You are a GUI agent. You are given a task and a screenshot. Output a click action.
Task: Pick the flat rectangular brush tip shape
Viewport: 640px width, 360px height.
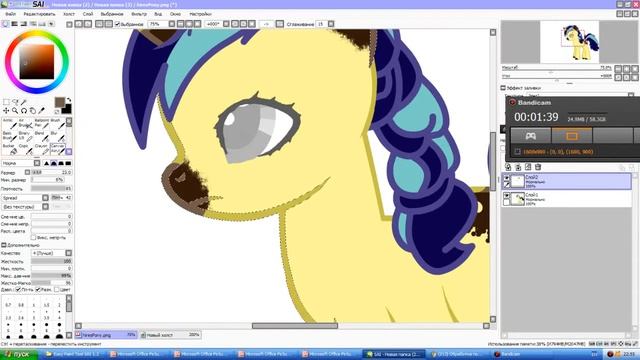(x=68, y=163)
